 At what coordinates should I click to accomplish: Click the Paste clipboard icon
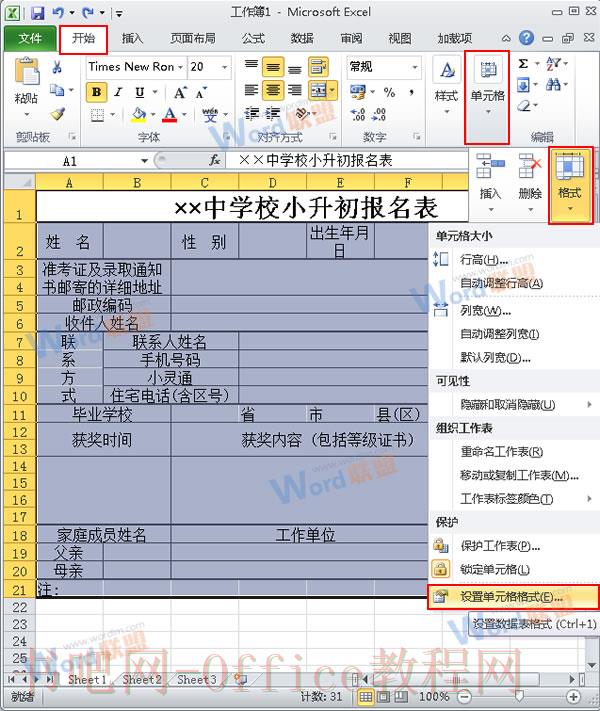pos(27,72)
